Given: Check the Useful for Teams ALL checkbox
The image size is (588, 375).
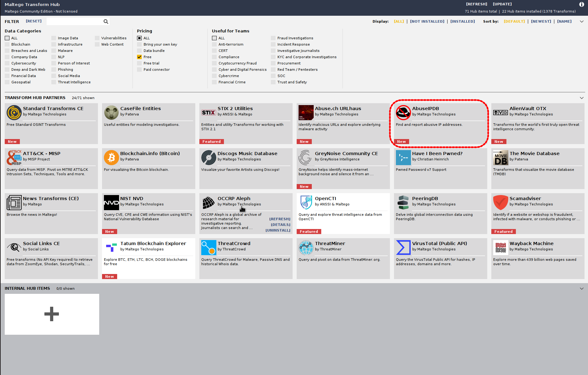Looking at the screenshot, I should (214, 38).
